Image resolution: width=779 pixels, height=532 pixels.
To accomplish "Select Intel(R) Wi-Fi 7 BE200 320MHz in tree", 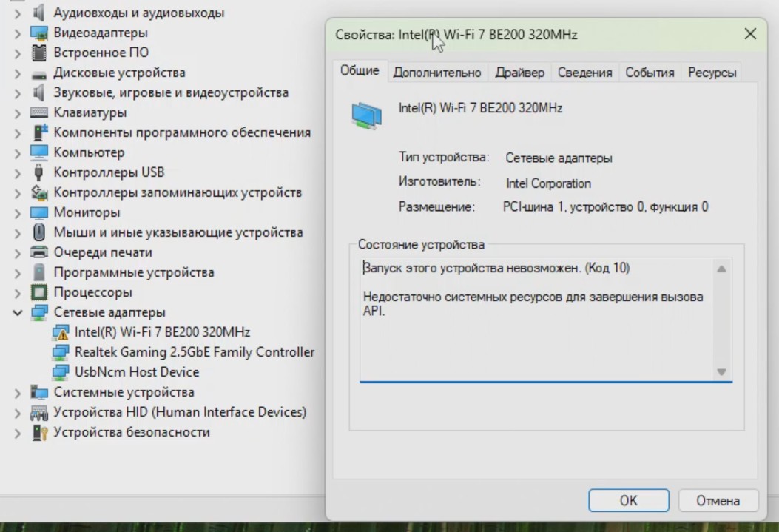I will 162,332.
